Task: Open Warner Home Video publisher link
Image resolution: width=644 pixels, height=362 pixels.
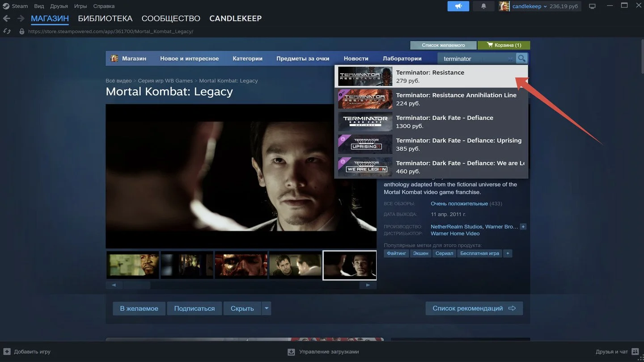Action: click(x=455, y=233)
